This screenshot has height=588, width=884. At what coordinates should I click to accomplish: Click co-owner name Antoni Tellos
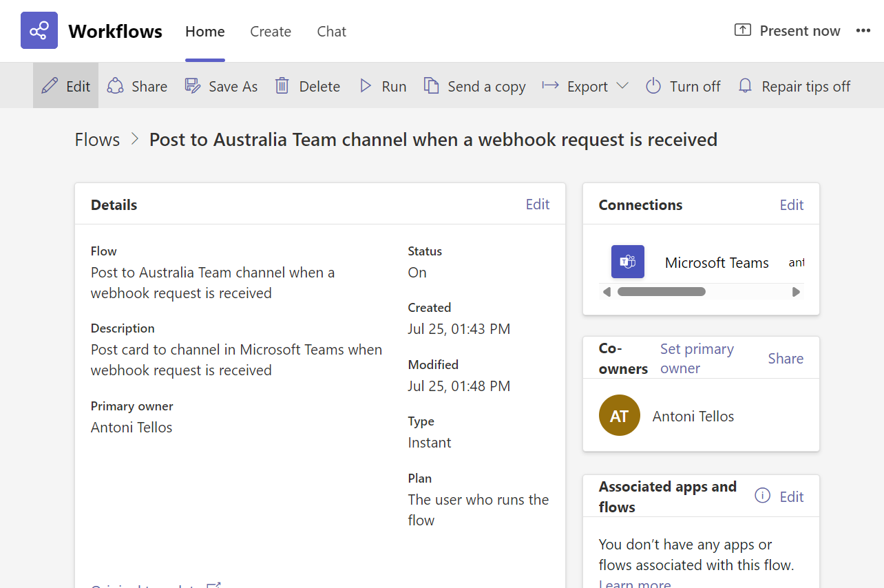(693, 416)
